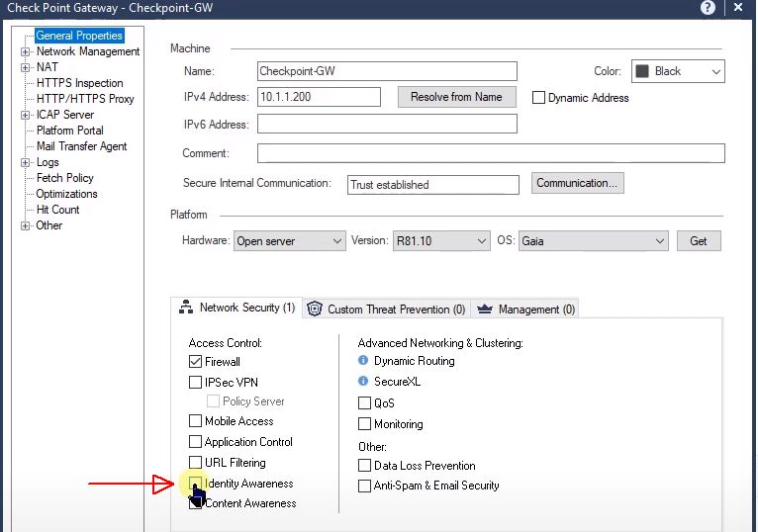Screen dimensions: 758x532
Task: Expand the Other tree node
Action: (x=25, y=225)
